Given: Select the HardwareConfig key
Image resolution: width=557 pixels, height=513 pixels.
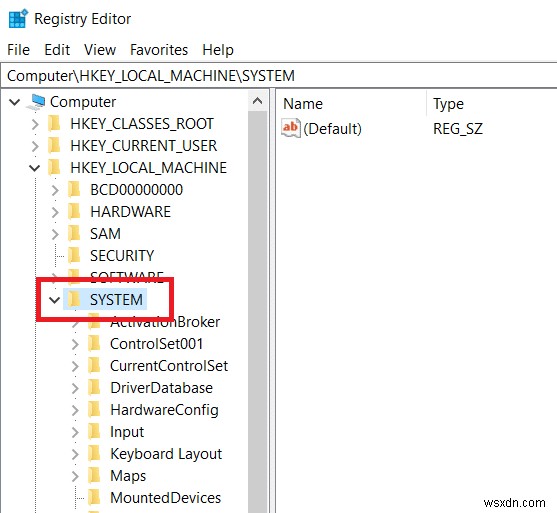Looking at the screenshot, I should (164, 411).
